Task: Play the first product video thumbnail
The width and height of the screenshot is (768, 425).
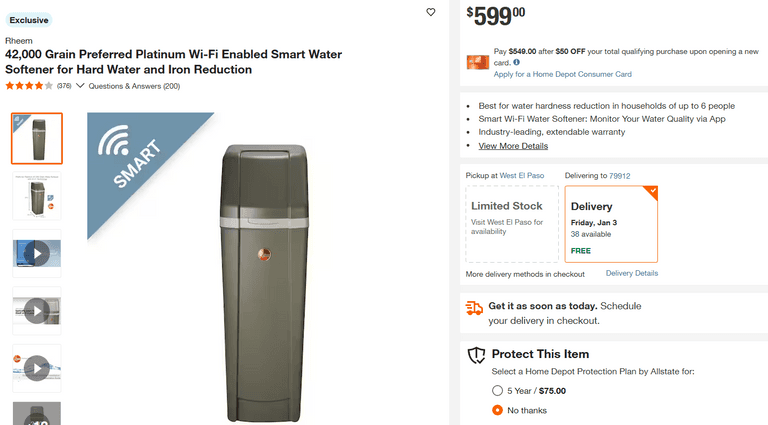Action: click(x=37, y=253)
